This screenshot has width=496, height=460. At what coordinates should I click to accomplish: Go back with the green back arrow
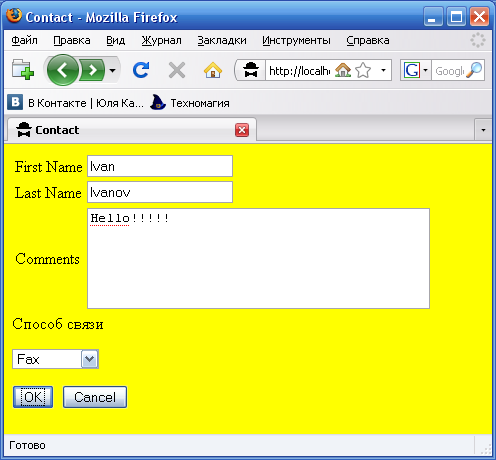point(63,70)
